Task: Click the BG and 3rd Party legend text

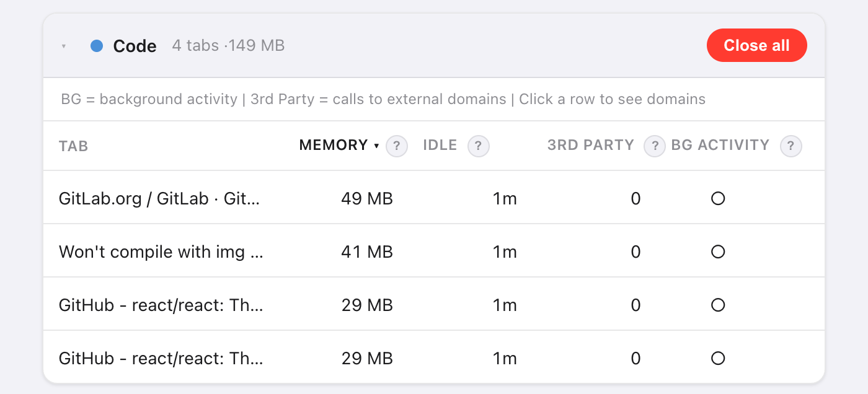Action: [x=383, y=99]
